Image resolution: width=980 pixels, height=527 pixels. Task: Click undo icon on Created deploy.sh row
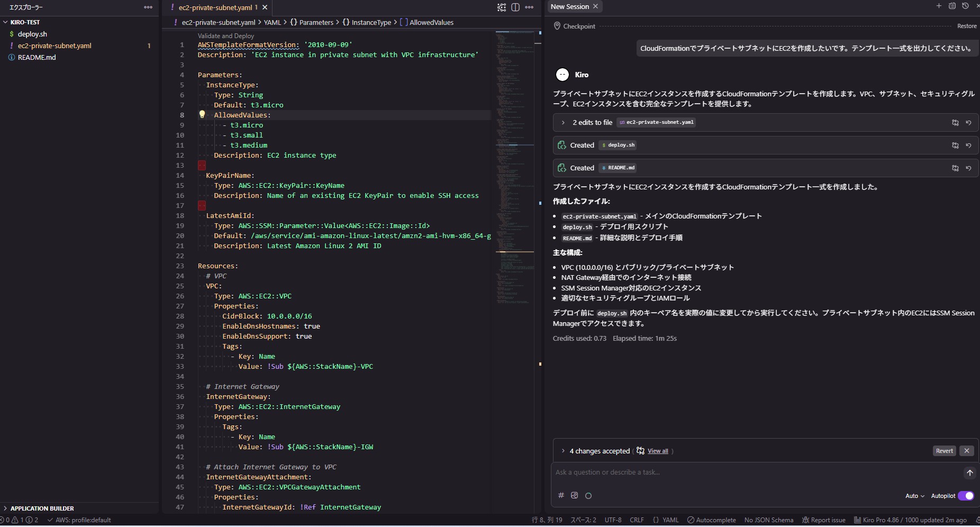pos(968,145)
